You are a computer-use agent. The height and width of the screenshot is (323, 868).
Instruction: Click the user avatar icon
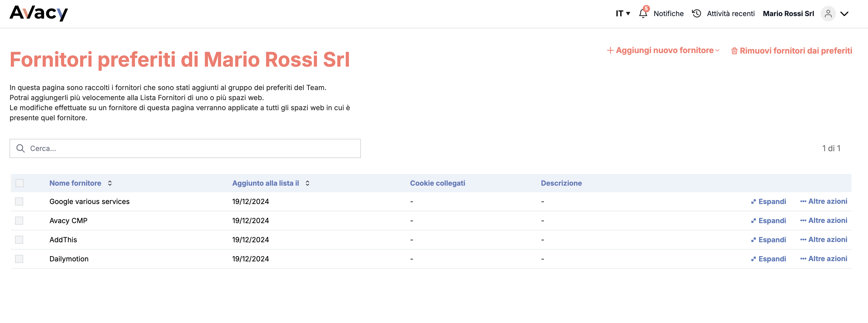828,14
